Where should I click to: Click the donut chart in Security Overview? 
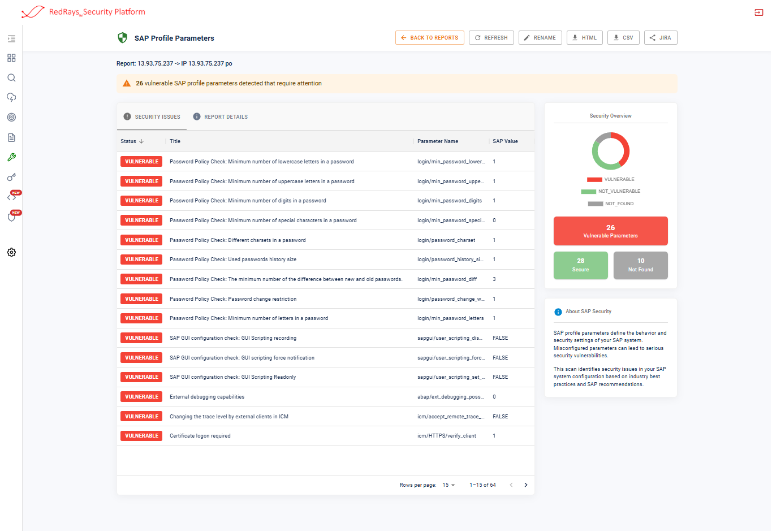coord(611,151)
